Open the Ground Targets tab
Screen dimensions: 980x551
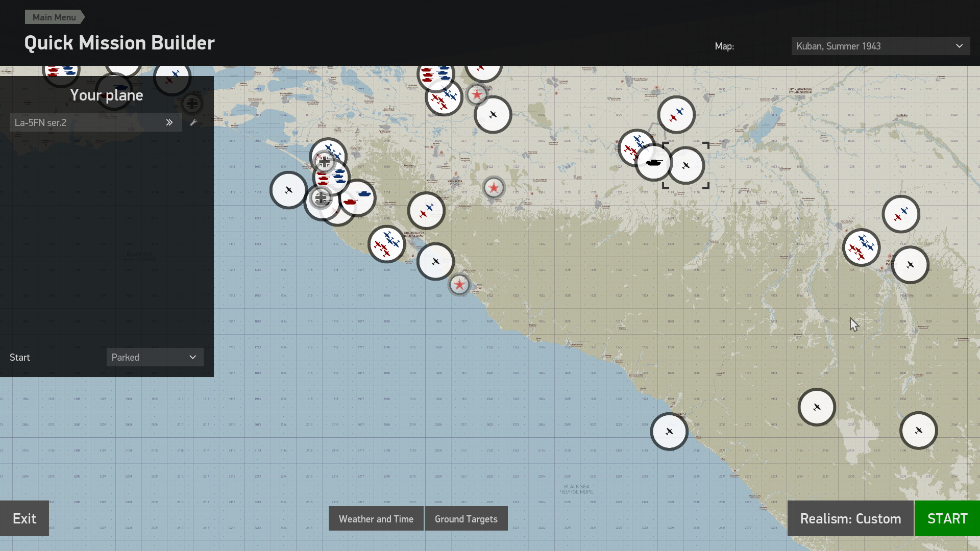coord(466,519)
